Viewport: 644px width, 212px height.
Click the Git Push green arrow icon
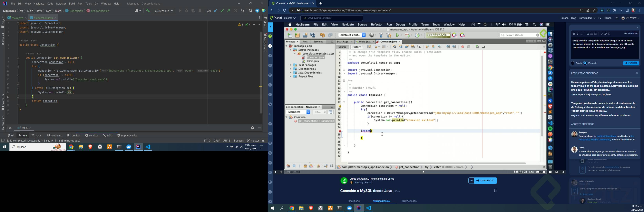click(229, 11)
